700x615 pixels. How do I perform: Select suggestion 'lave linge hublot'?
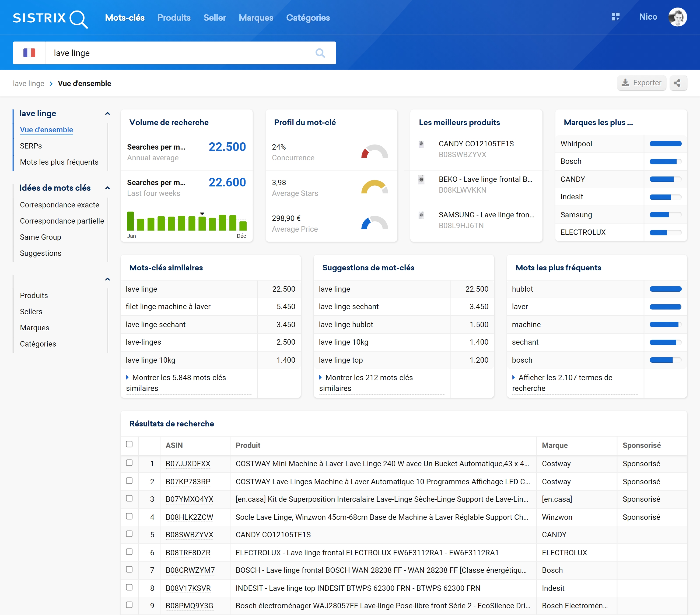346,325
